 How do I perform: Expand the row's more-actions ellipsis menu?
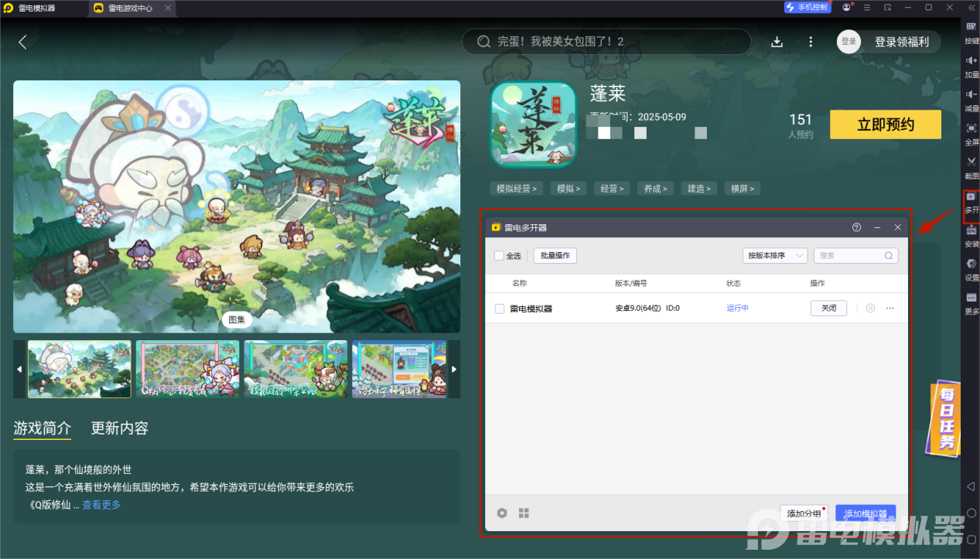889,308
